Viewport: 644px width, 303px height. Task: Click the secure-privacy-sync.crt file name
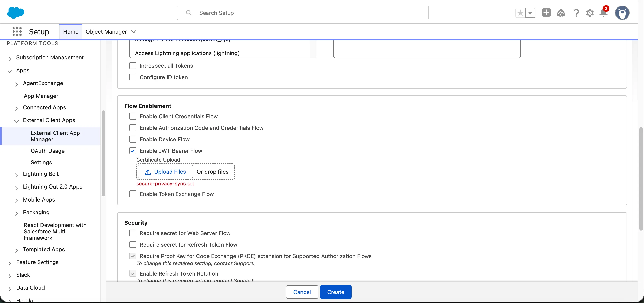coord(165,184)
